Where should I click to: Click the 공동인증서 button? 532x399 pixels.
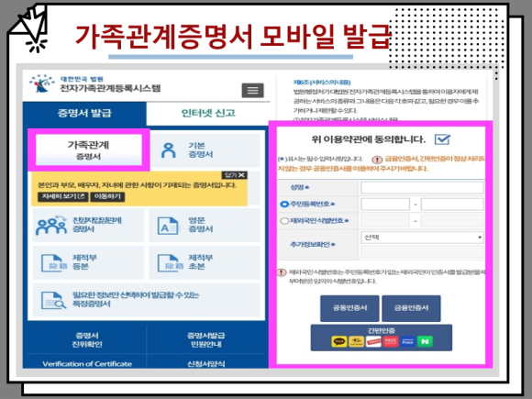[x=349, y=308]
